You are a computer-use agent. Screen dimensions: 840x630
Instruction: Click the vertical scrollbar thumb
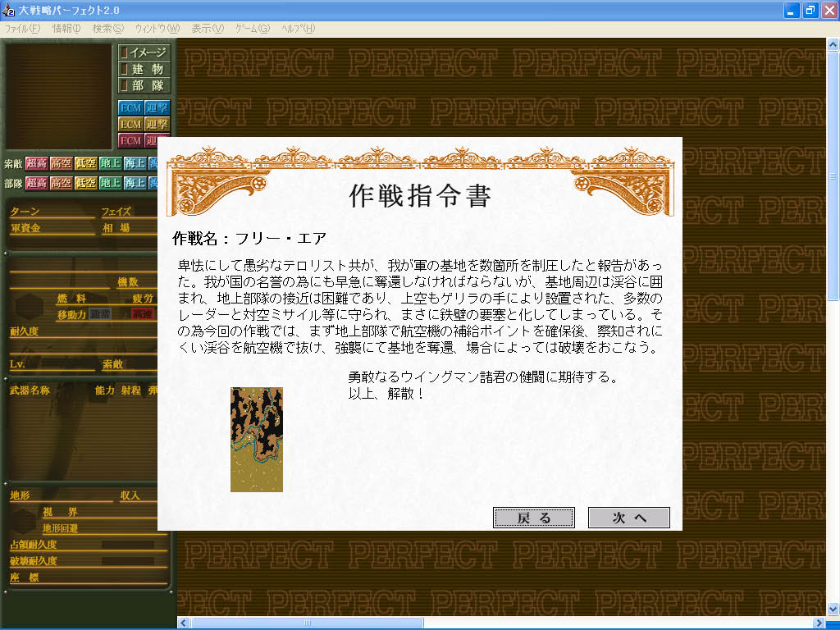pos(833,176)
